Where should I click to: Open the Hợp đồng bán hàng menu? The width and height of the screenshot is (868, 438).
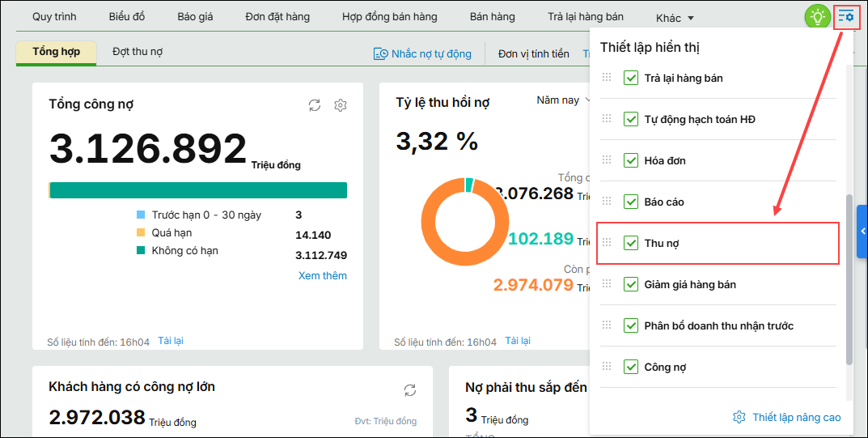pos(389,17)
